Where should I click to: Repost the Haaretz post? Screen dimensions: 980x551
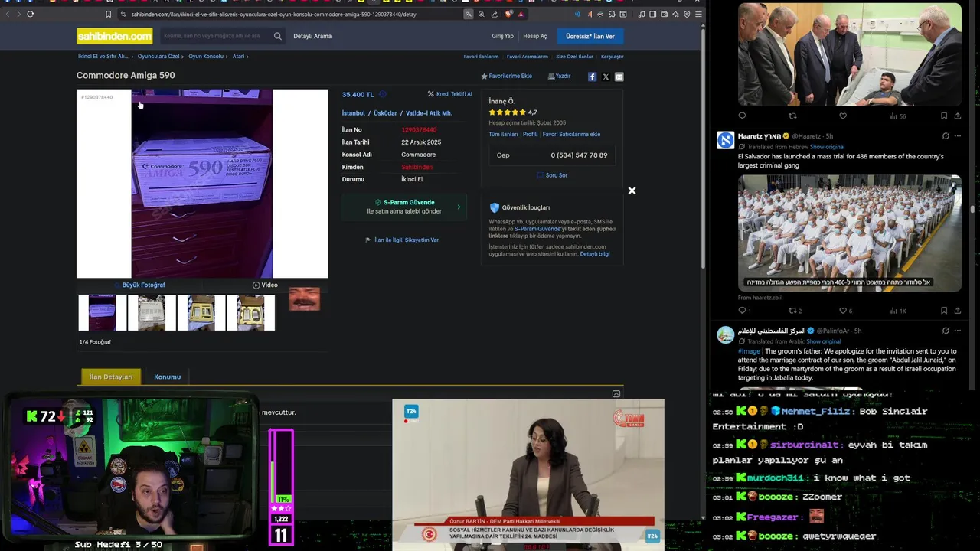792,311
